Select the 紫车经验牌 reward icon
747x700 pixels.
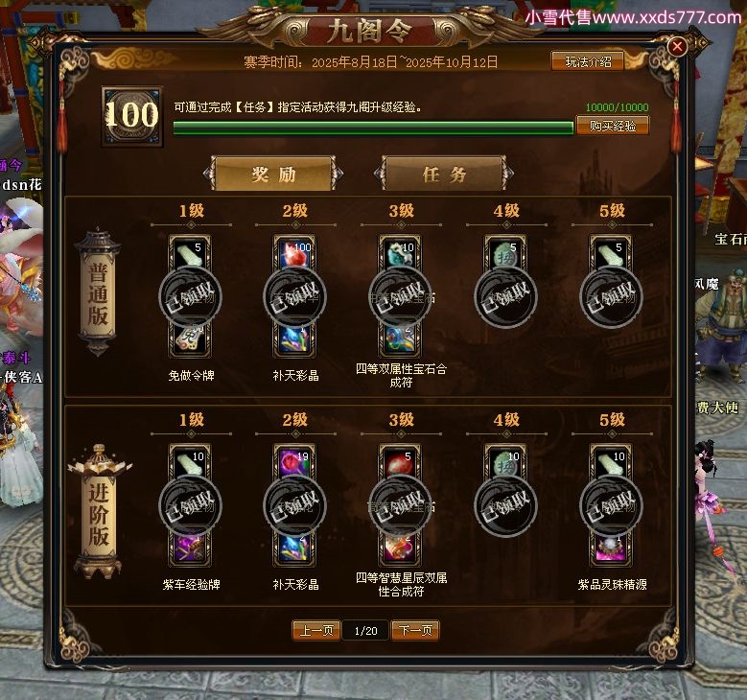(190, 548)
